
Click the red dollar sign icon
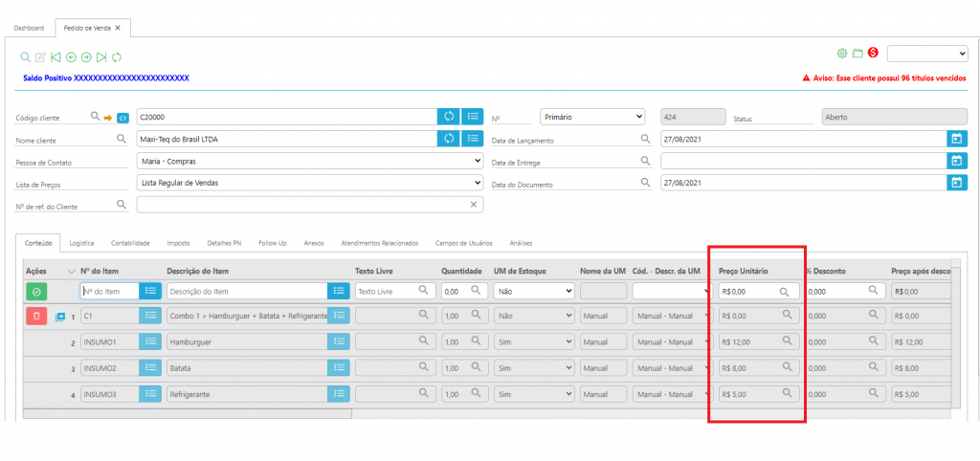click(x=873, y=54)
